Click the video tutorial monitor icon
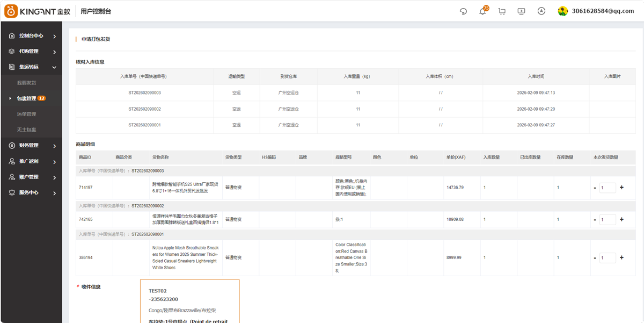This screenshot has height=323, width=644. [x=521, y=11]
